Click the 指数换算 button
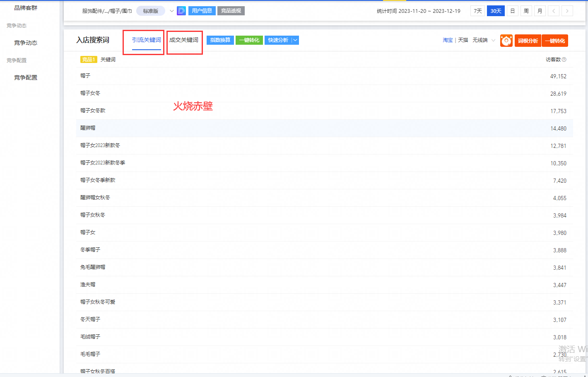The height and width of the screenshot is (377, 588). click(220, 40)
